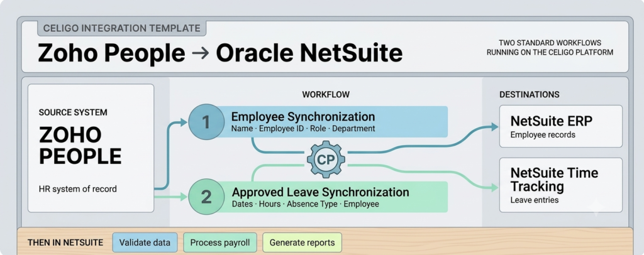Click the CP gear icon

[x=326, y=159]
